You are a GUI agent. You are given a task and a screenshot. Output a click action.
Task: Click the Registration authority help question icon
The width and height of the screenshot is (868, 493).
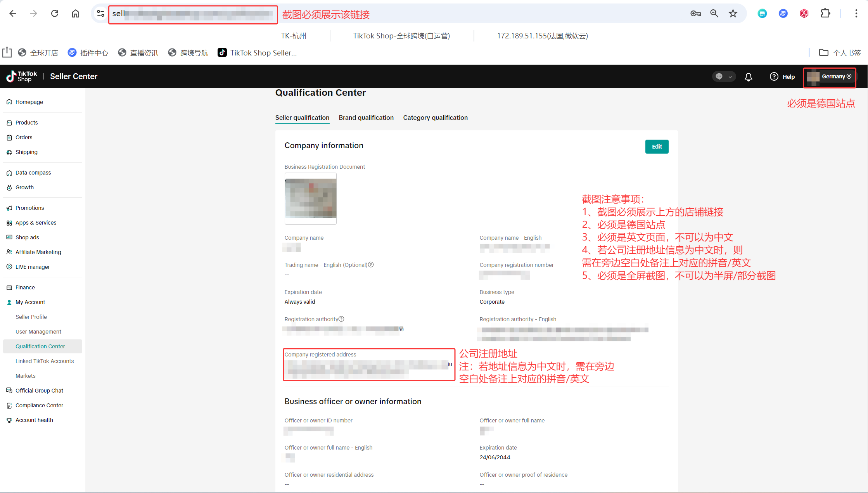(341, 319)
